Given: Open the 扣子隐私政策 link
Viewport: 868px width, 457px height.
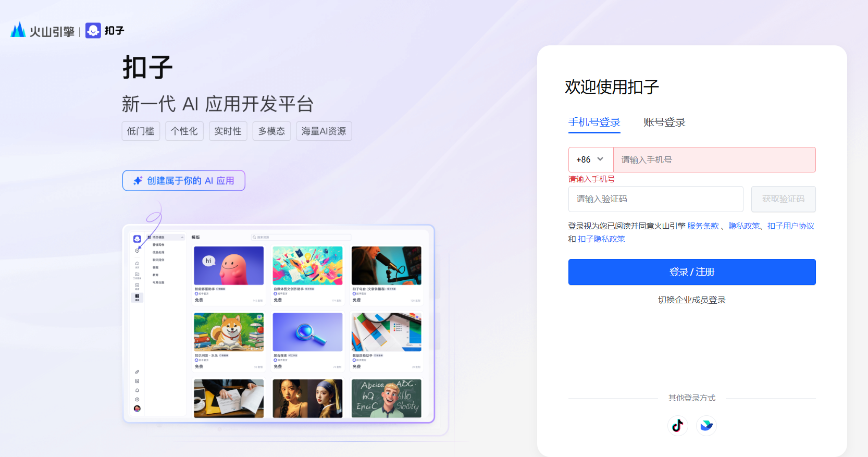Looking at the screenshot, I should tap(601, 239).
